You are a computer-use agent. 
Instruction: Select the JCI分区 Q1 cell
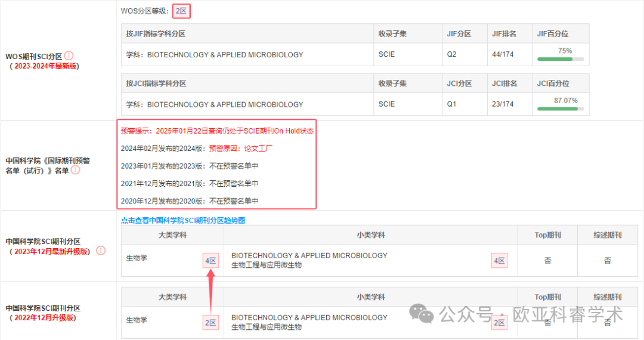tap(465, 104)
